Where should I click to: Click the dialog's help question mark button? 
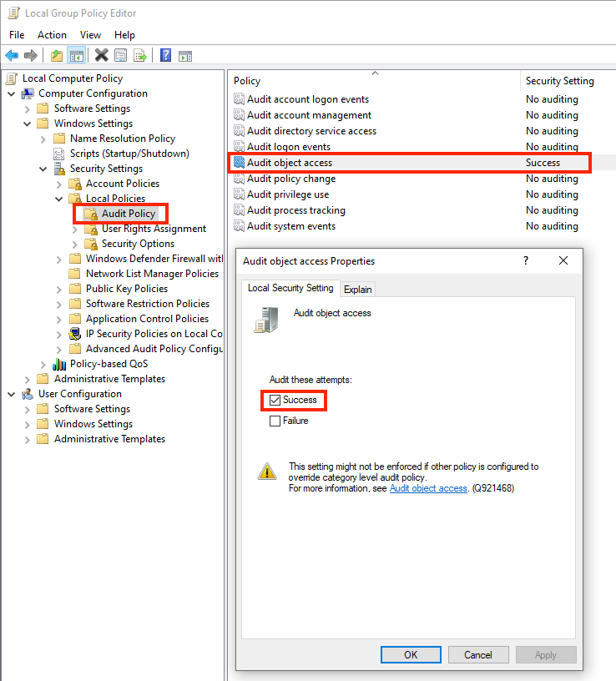(526, 260)
